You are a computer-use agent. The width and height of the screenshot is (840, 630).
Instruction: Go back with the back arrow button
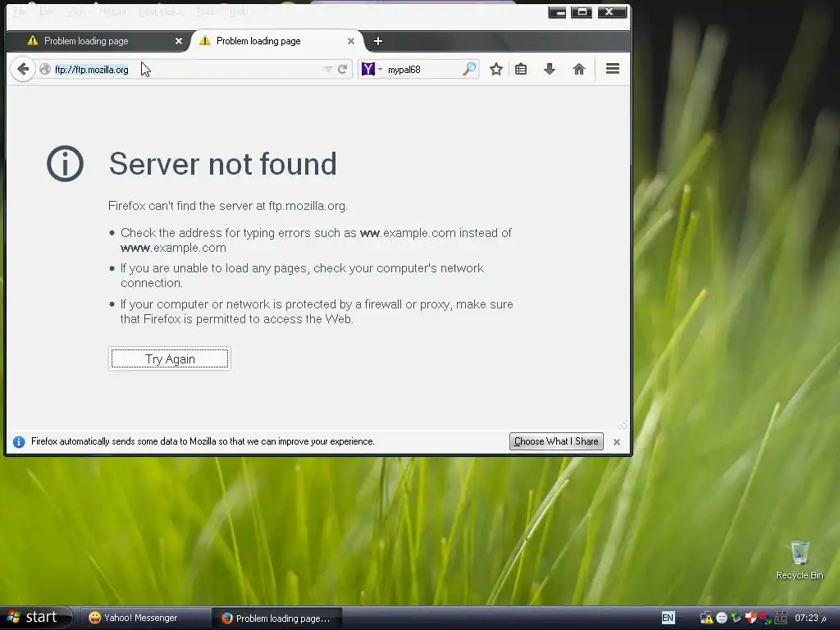coord(22,69)
